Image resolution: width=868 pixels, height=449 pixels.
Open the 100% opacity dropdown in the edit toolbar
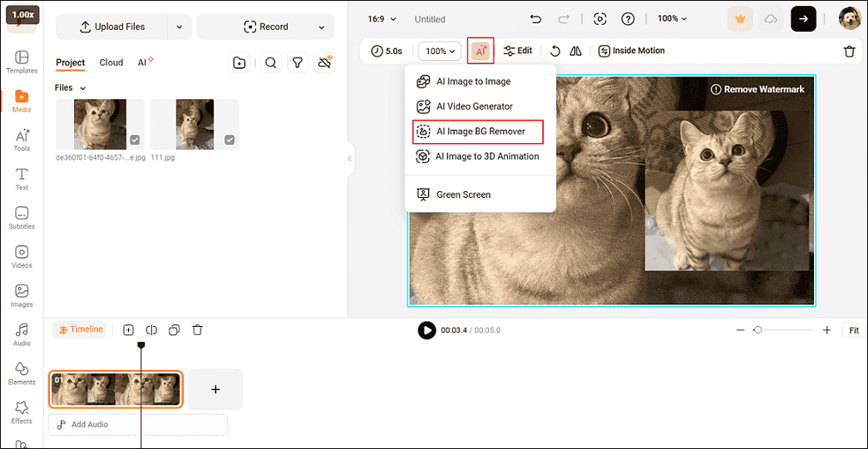[x=440, y=51]
